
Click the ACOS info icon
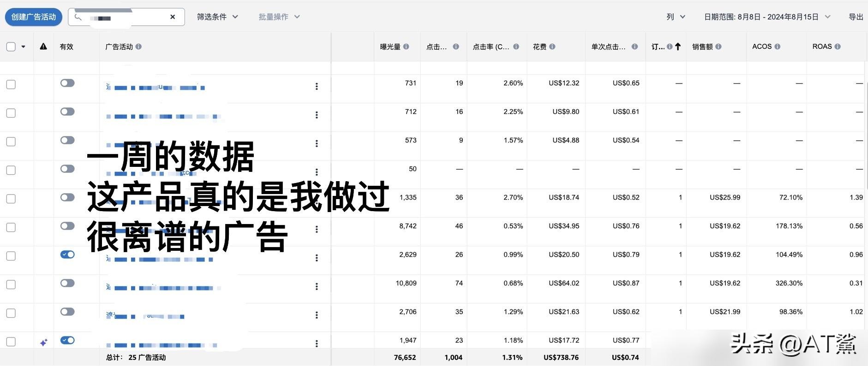(778, 47)
